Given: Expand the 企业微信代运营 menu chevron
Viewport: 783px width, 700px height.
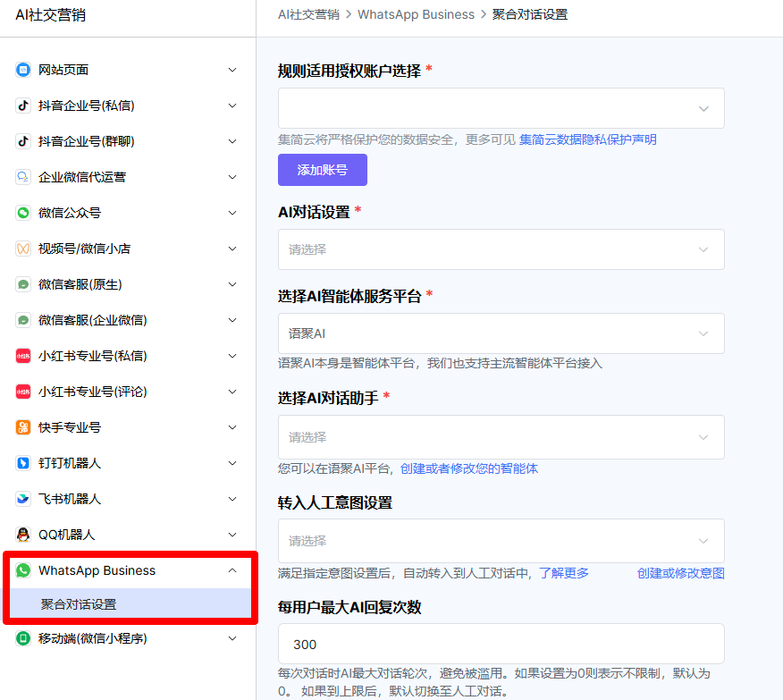Looking at the screenshot, I should point(232,177).
